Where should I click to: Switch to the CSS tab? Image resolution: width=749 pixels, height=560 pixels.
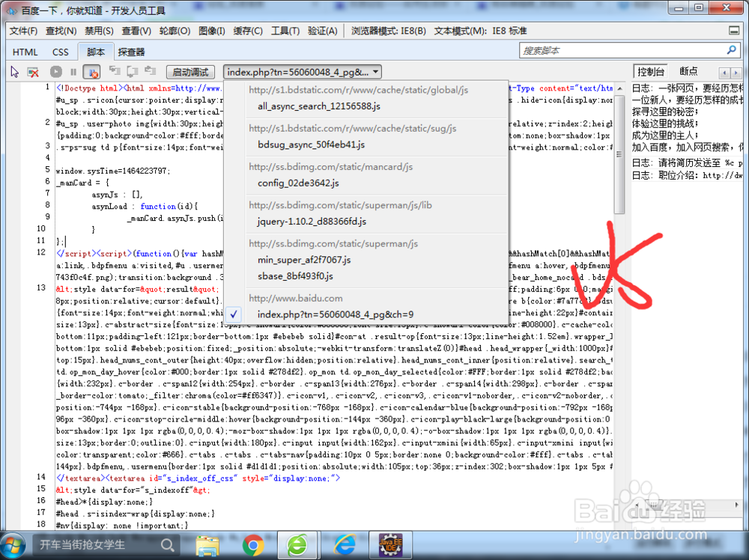coord(60,52)
